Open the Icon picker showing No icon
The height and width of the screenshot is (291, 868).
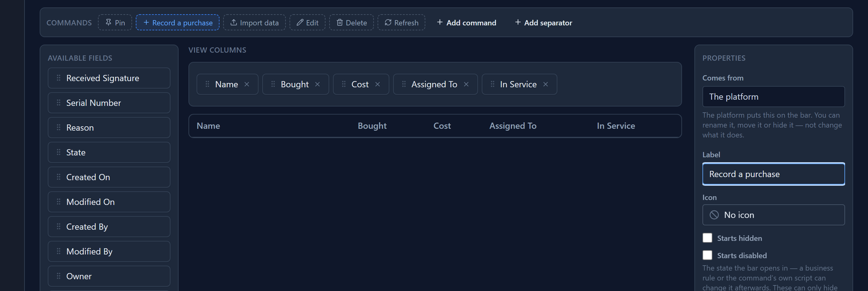[x=773, y=215]
